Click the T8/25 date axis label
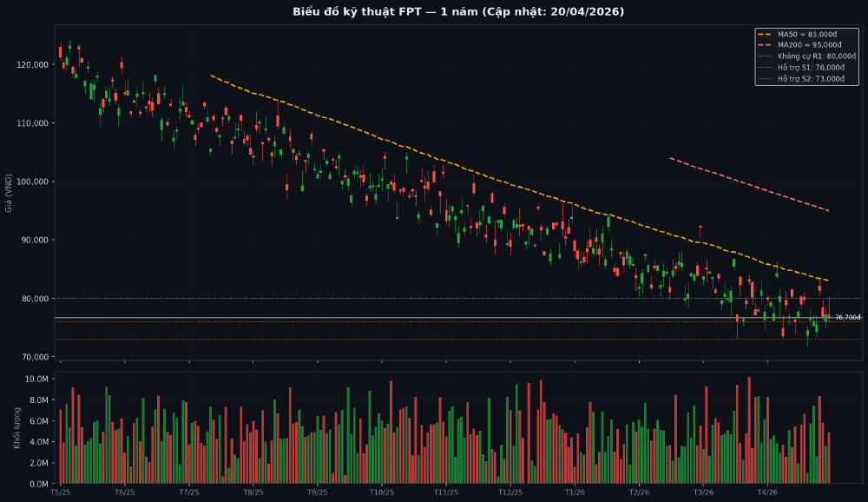Viewport: 868px width, 502px height. [253, 492]
